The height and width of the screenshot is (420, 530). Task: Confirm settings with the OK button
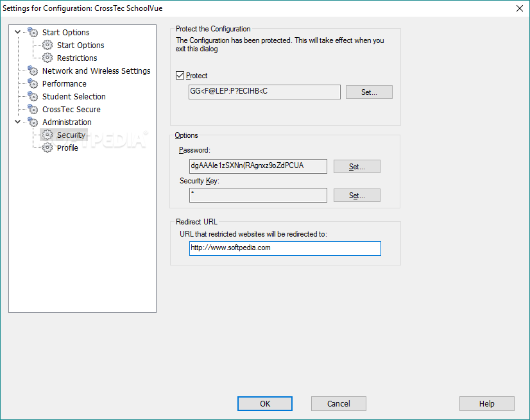265,403
